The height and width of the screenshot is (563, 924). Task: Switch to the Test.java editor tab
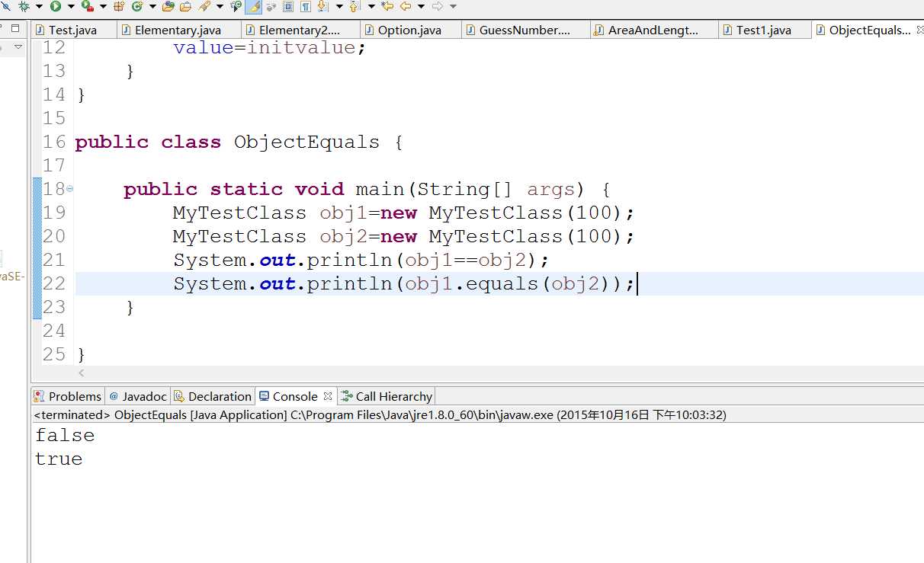click(73, 30)
